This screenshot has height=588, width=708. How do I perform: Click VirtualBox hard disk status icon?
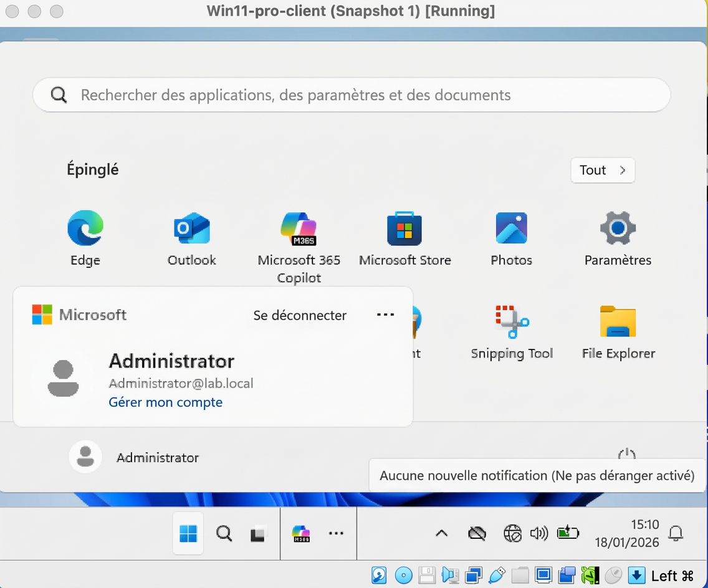click(379, 576)
